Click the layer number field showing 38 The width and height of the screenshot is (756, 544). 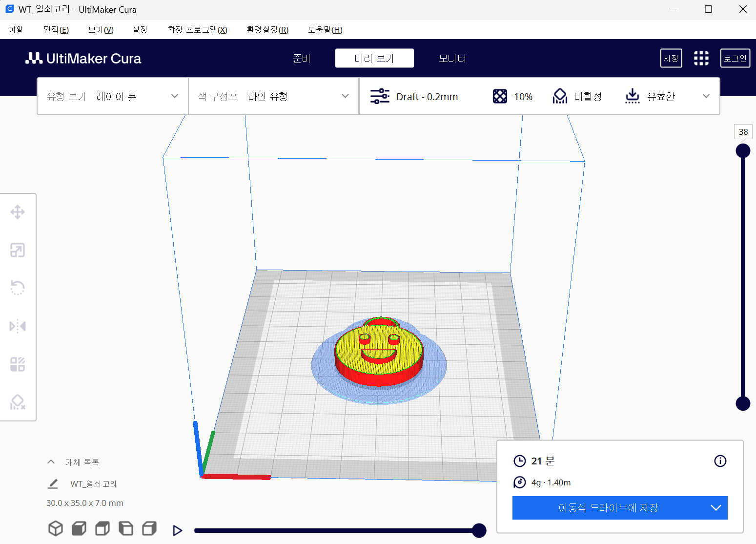[x=743, y=132]
